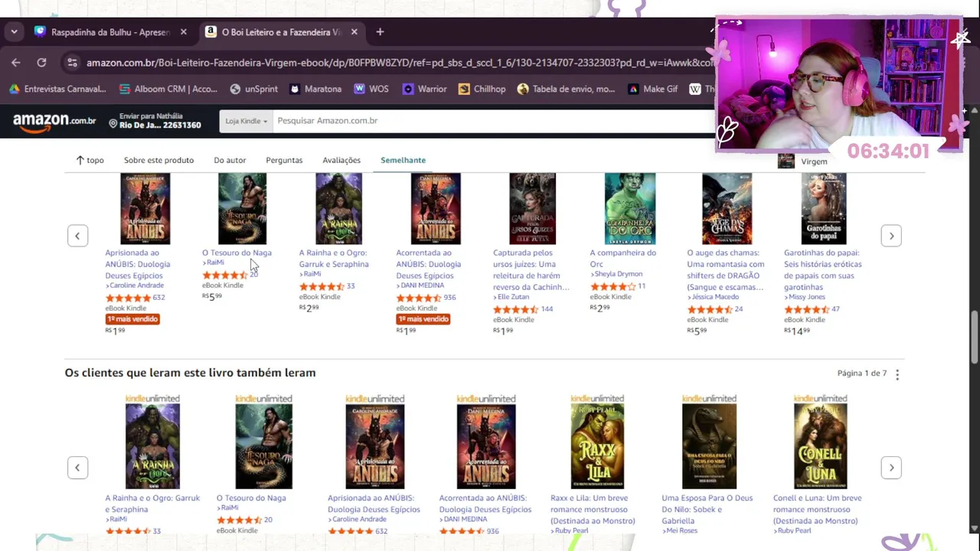980x551 pixels.
Task: Open options menu beside Página 1 de 7
Action: point(897,374)
